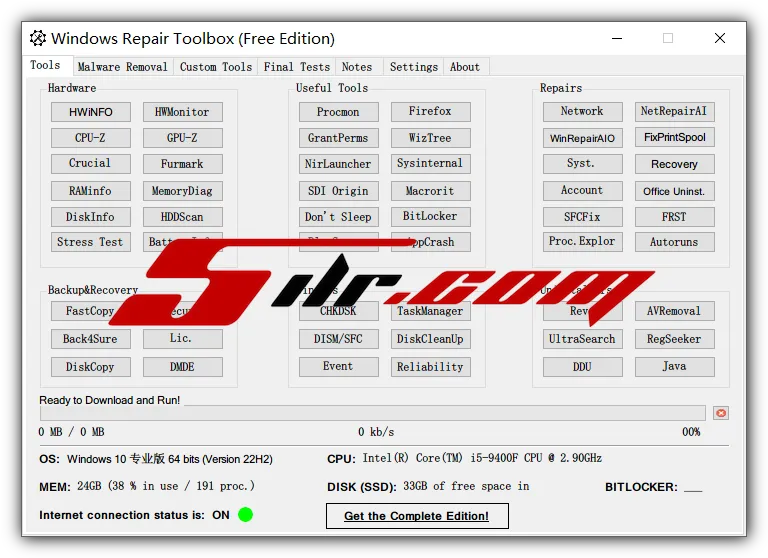Run the NetRepairAI repair

click(674, 112)
